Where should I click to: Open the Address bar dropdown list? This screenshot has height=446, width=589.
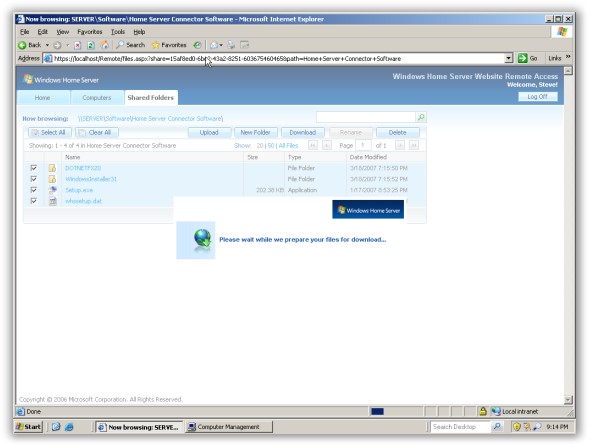coord(509,58)
